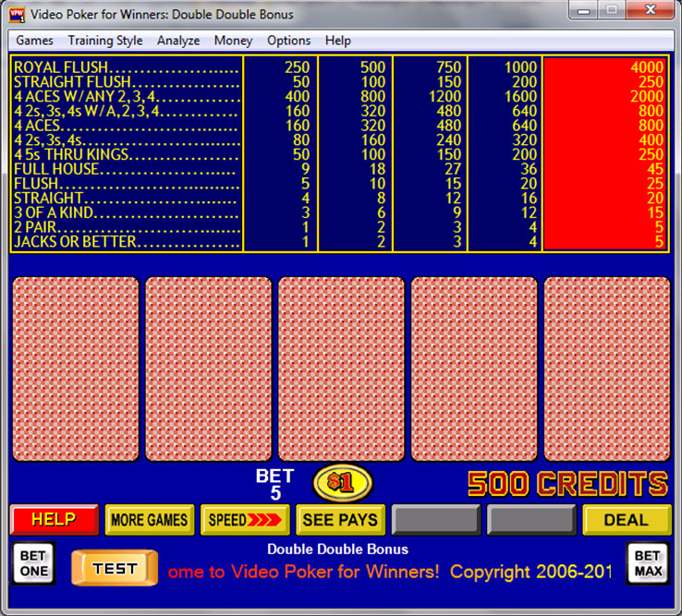The image size is (682, 616).
Task: Change the game speed with SPEED button
Action: [245, 520]
